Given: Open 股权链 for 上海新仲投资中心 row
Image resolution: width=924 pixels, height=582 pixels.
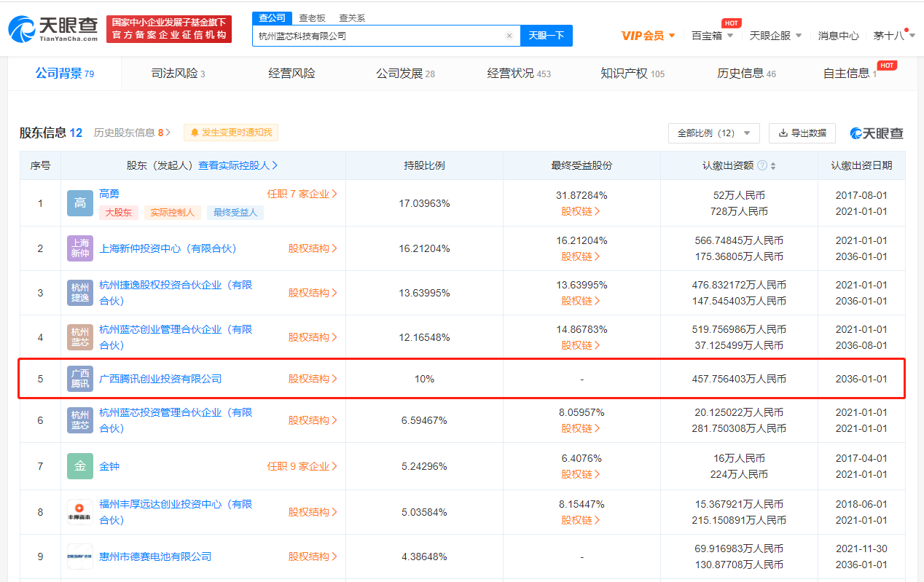Looking at the screenshot, I should point(581,256).
